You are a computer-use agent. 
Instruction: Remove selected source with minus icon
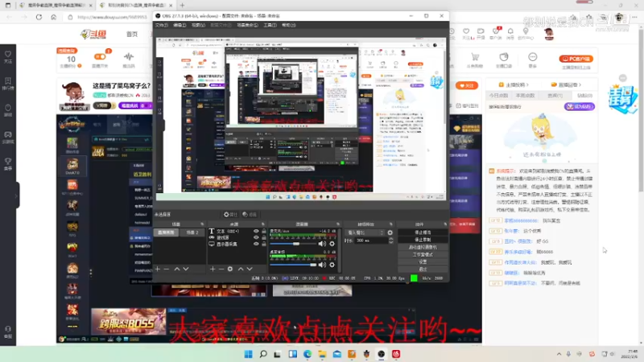(221, 269)
